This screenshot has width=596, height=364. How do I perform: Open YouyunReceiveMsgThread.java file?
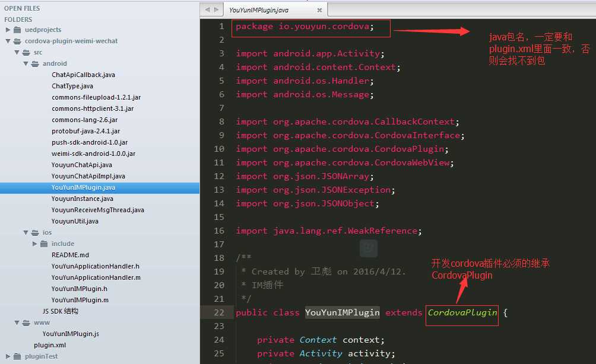pyautogui.click(x=98, y=210)
